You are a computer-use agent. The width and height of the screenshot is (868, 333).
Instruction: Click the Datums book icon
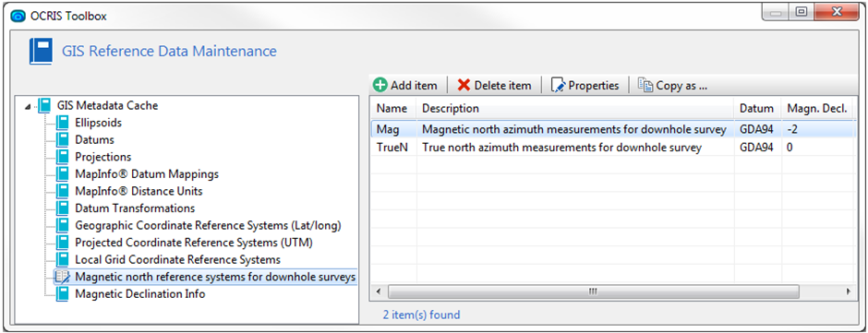point(63,139)
